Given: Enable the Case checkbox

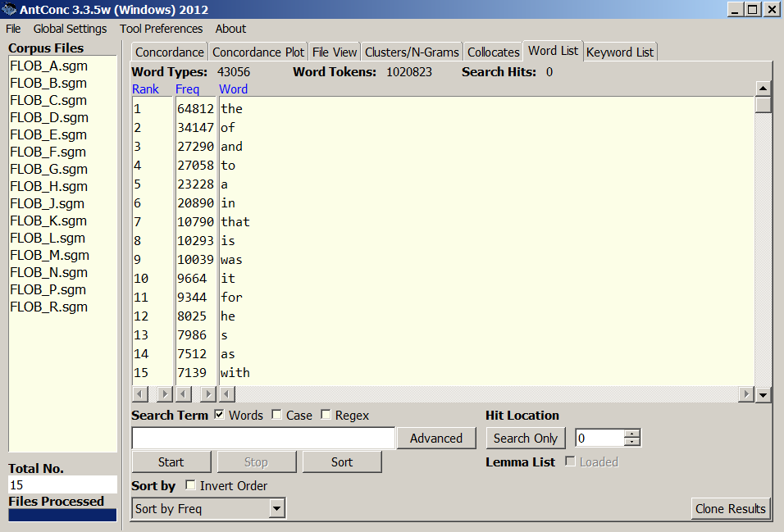Looking at the screenshot, I should pos(277,415).
